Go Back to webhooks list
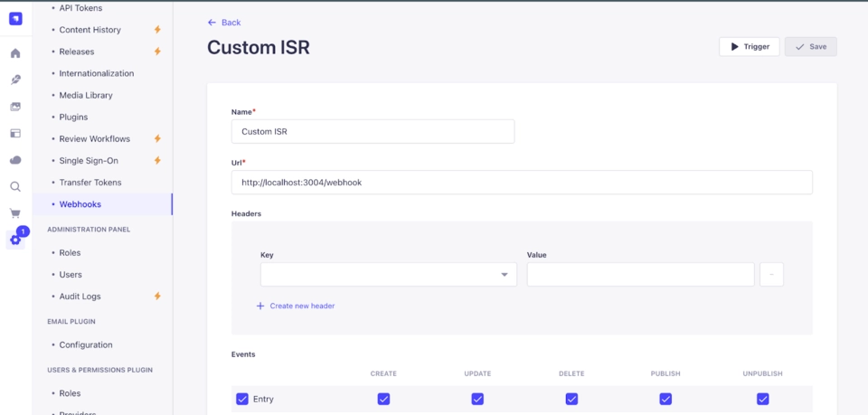Screen dimensions: 868x415 224,22
